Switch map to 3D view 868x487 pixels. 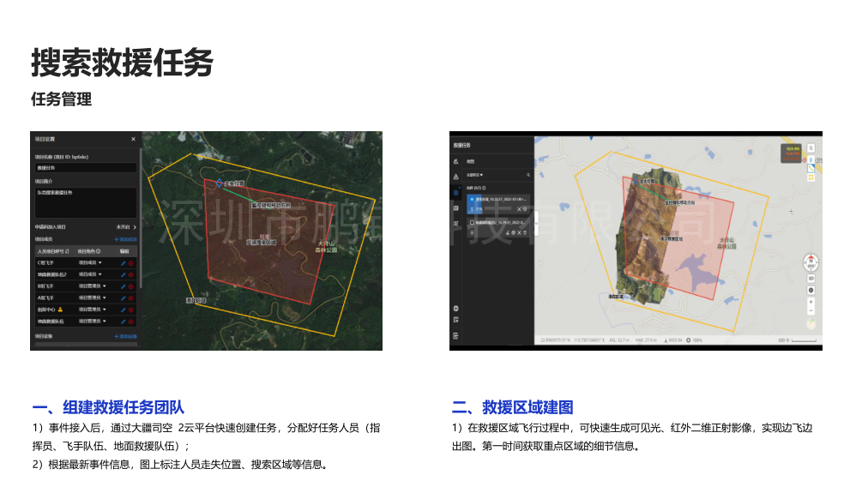click(x=811, y=278)
